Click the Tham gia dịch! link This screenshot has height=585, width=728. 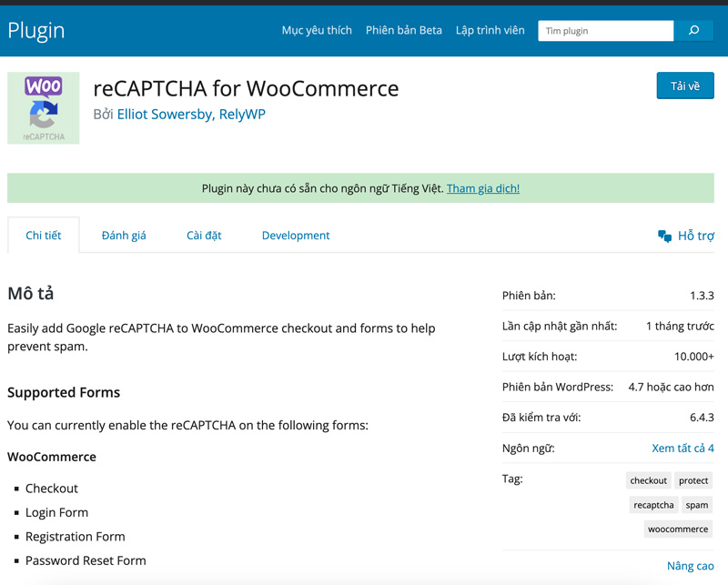coord(483,188)
